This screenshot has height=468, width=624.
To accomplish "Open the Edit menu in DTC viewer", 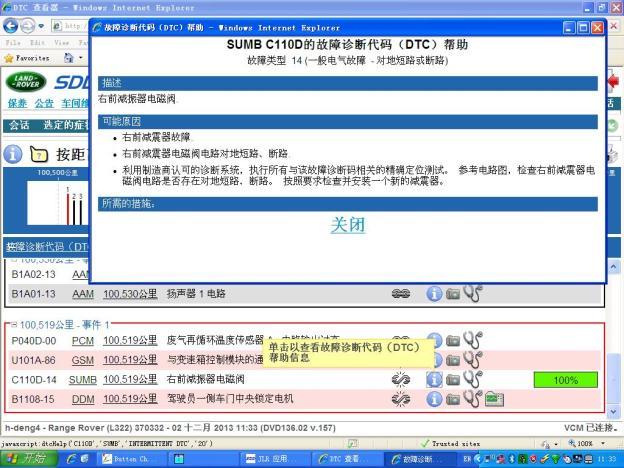I will (37, 42).
